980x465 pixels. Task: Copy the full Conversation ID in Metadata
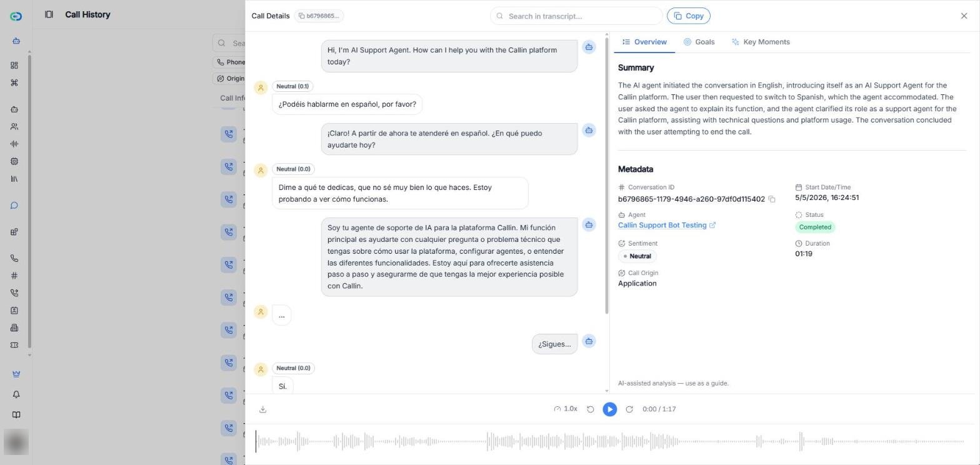772,199
